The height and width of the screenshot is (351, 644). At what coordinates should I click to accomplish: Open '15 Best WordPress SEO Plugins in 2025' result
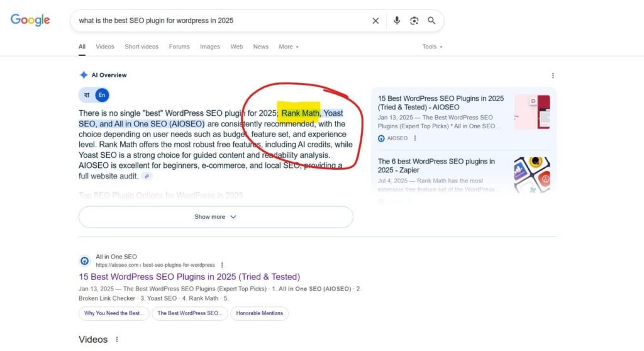[x=189, y=277]
